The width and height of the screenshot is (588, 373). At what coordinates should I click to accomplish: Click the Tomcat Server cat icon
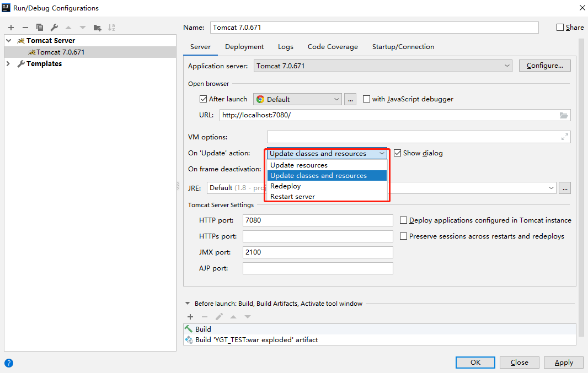click(x=21, y=40)
